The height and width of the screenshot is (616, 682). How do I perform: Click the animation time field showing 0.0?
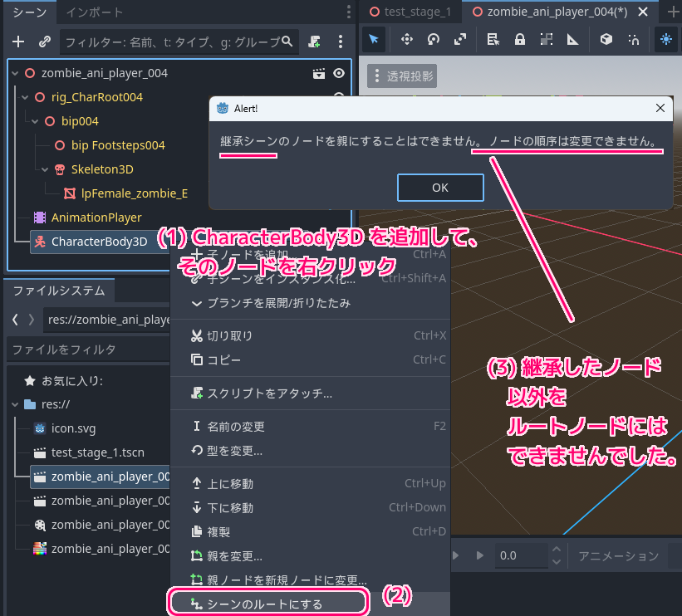pyautogui.click(x=521, y=555)
